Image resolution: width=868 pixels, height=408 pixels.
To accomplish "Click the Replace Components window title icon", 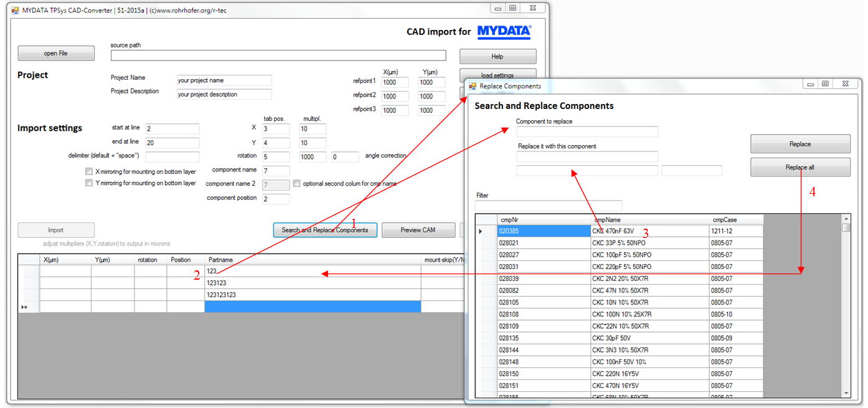I will coord(473,86).
